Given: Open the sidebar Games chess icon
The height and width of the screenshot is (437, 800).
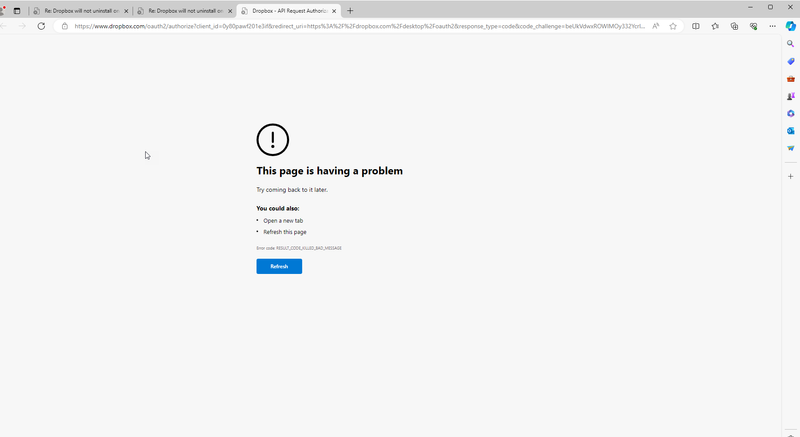Looking at the screenshot, I should 791,96.
